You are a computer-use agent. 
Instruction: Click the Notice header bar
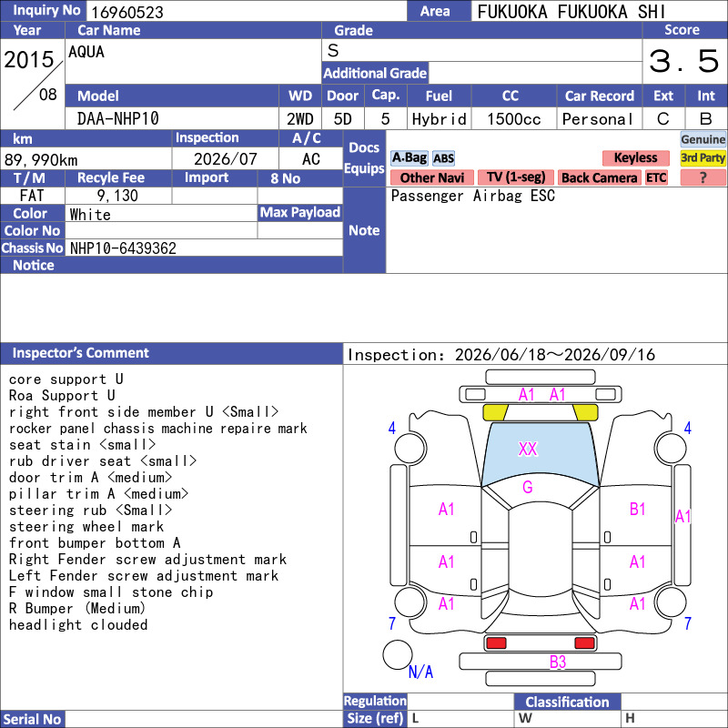[171, 265]
